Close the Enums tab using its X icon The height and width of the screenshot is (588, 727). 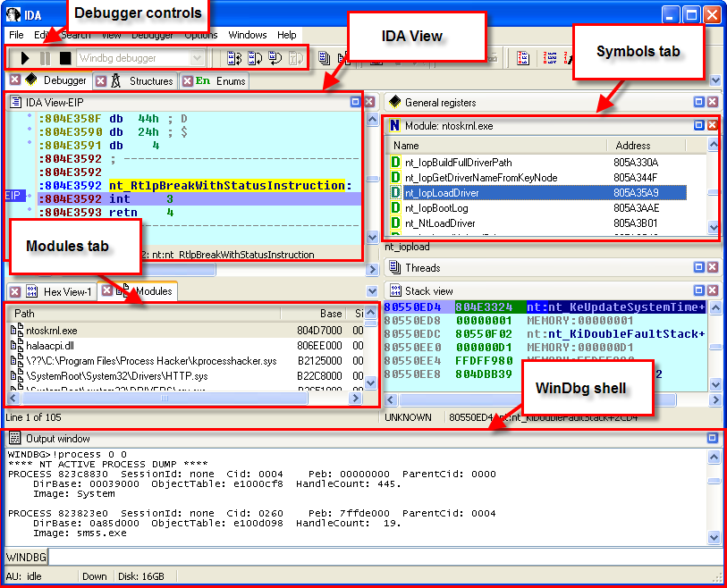point(187,80)
